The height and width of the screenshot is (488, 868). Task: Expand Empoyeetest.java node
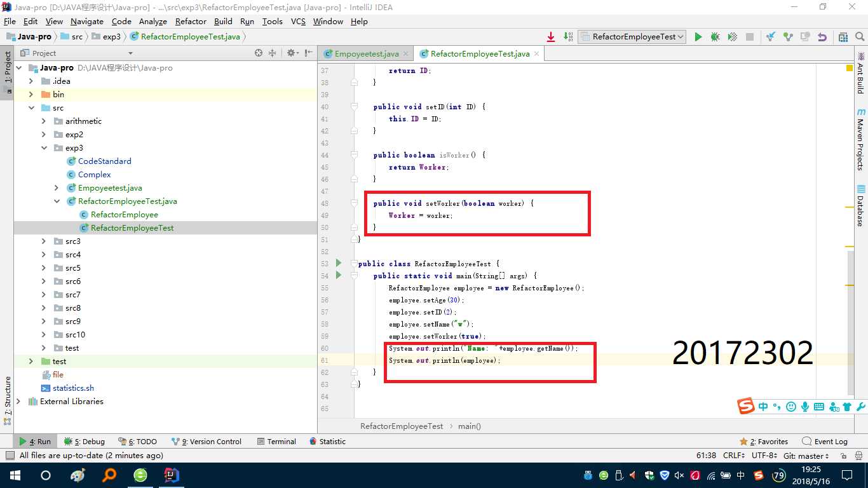[x=57, y=188]
